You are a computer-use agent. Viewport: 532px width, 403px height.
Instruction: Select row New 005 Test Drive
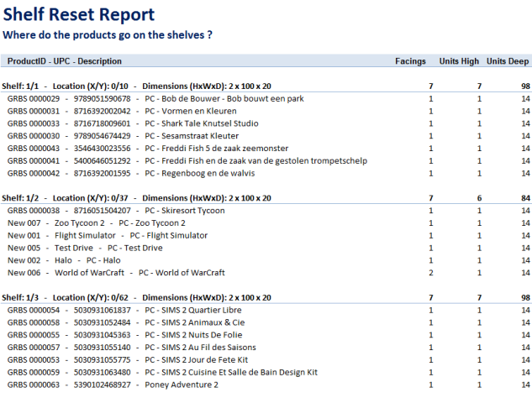[x=266, y=248]
